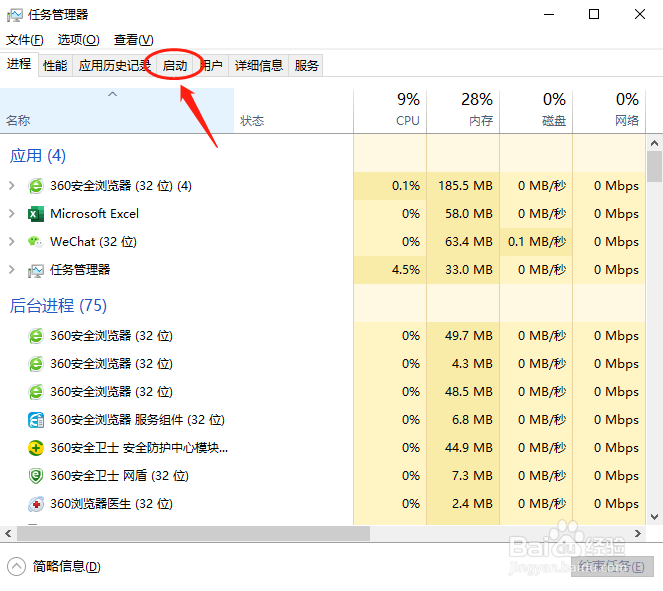This screenshot has height=591, width=663.
Task: Select the WeChat (32 位) row name
Action: point(93,242)
